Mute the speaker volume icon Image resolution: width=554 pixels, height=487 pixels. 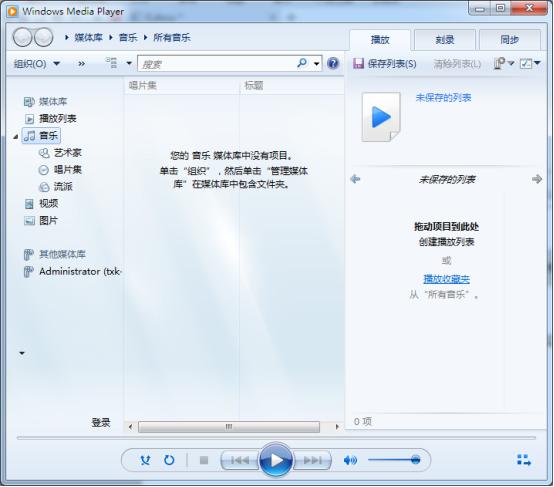pos(350,460)
